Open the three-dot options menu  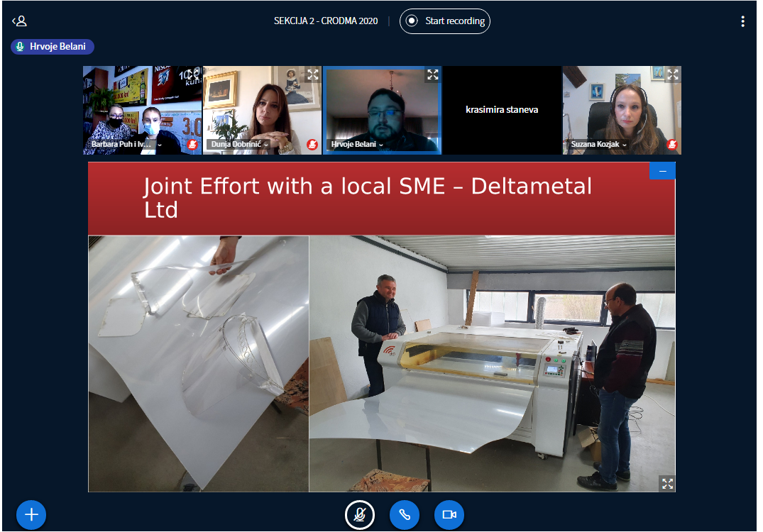pos(742,21)
